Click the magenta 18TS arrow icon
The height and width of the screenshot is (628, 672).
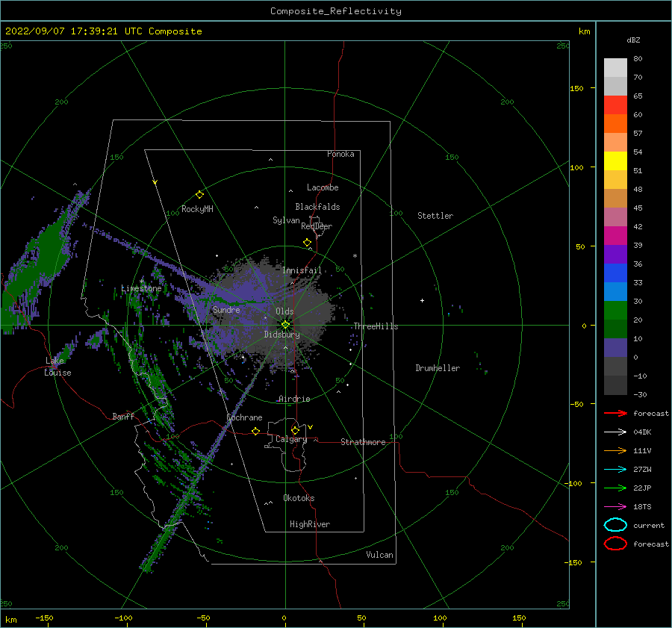coord(615,507)
